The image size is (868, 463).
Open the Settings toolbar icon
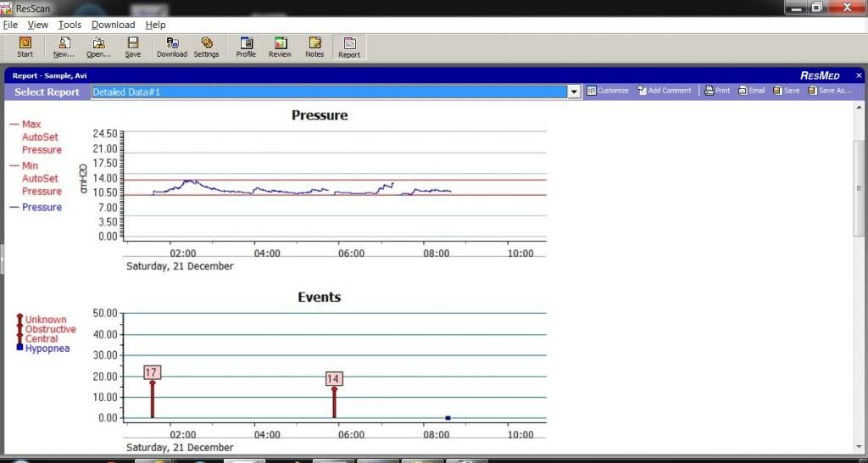(x=207, y=47)
